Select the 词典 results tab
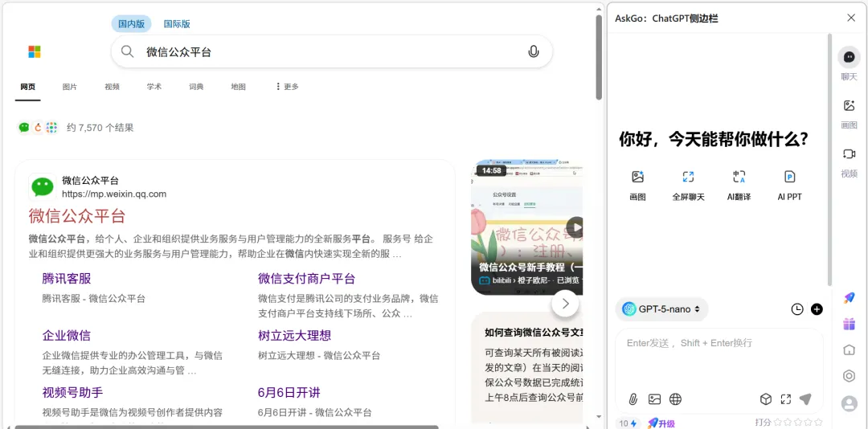 click(196, 87)
